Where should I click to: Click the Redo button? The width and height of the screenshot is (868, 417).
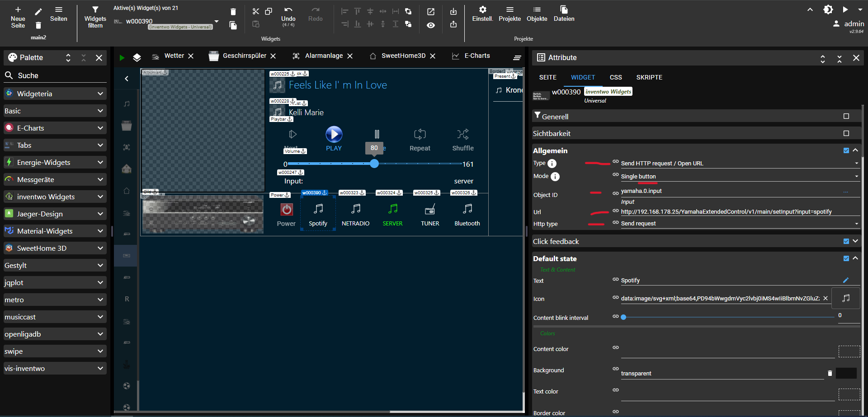tap(316, 14)
